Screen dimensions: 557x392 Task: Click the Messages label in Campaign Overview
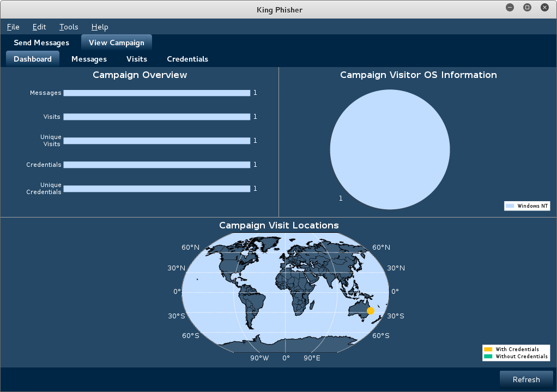click(x=45, y=93)
